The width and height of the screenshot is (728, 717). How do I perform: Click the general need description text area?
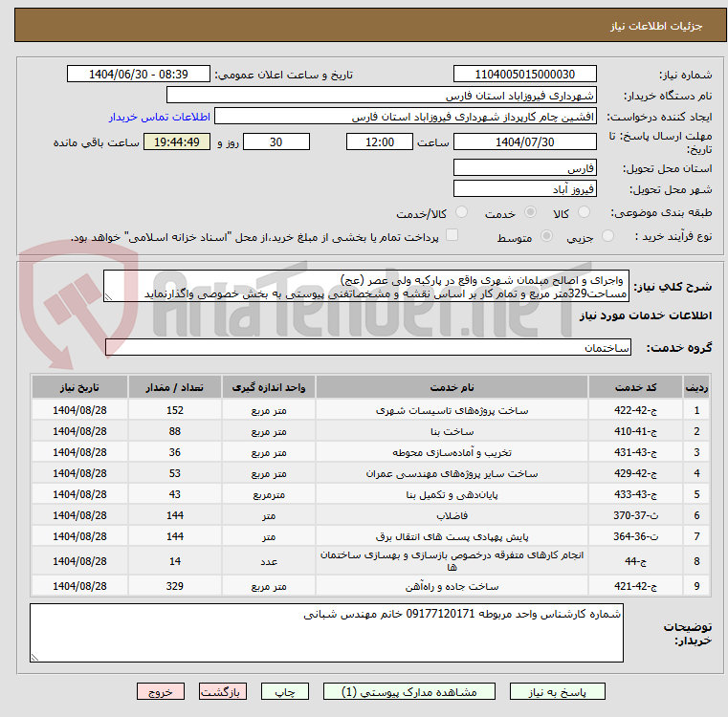pyautogui.click(x=366, y=287)
